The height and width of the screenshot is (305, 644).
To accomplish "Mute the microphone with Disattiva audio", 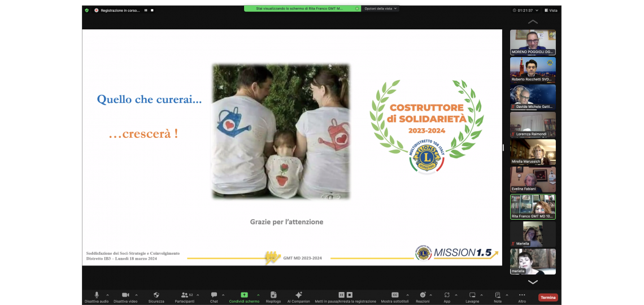I will 97,297.
